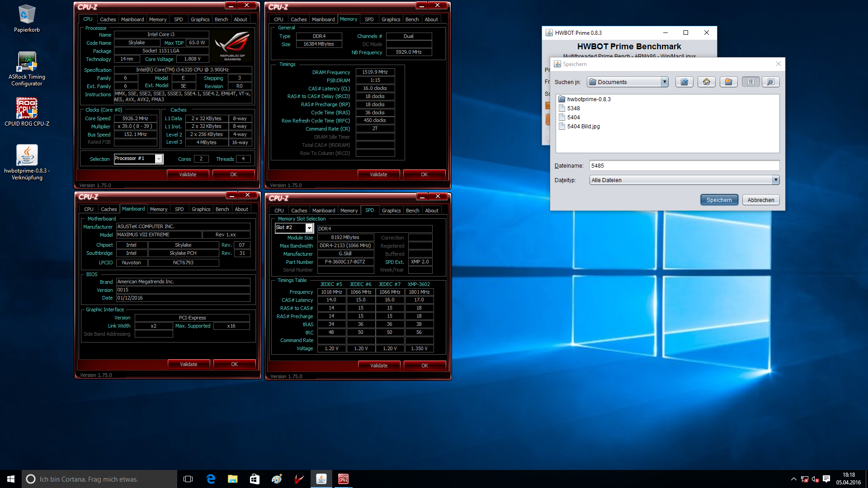Click OK in Memory-tab CPU-Z window

[x=424, y=174]
